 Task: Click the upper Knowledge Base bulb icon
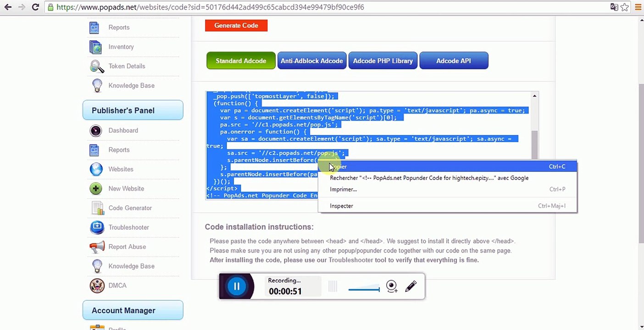[x=97, y=86]
